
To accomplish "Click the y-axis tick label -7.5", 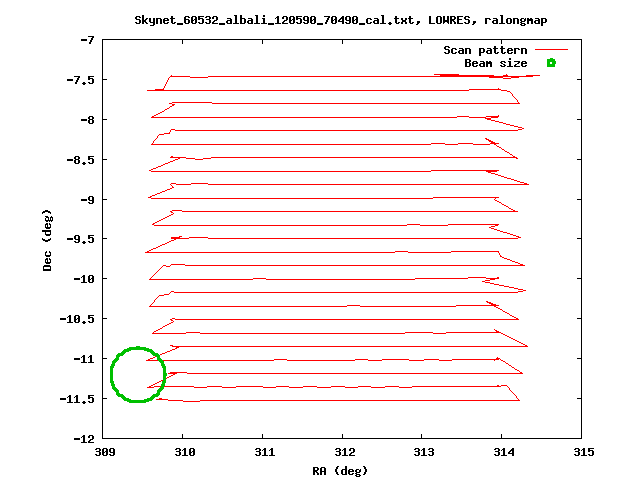I will (x=80, y=80).
